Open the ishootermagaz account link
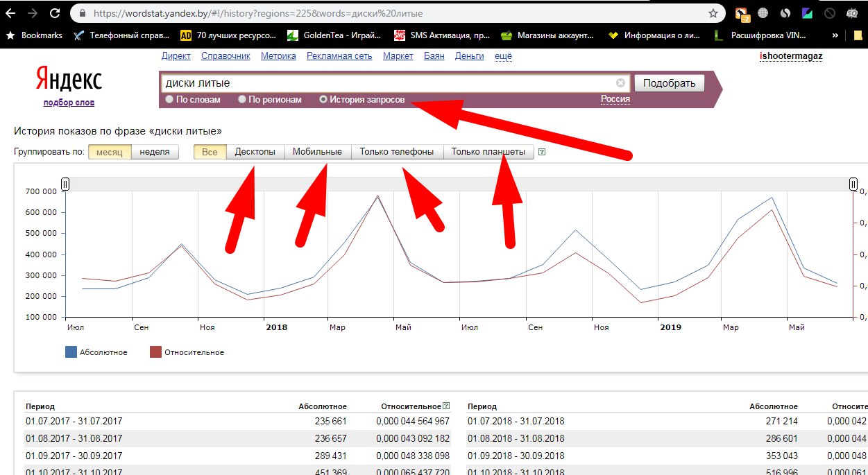The image size is (868, 475). click(x=791, y=56)
